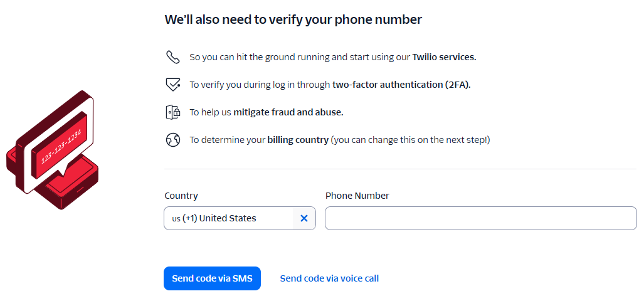Click the Phone Number field label
644x301 pixels.
pos(357,196)
